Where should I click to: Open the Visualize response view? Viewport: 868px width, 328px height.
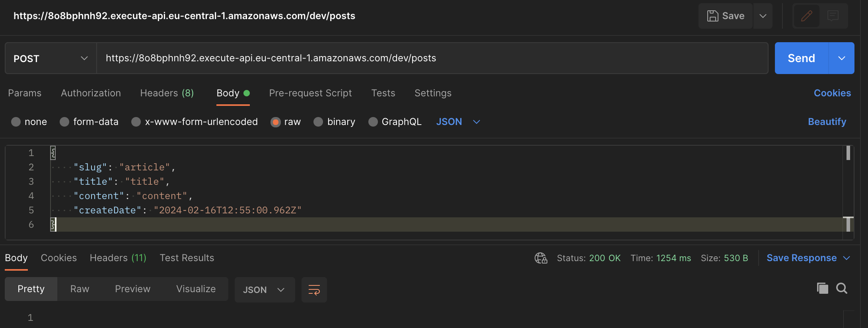(196, 289)
